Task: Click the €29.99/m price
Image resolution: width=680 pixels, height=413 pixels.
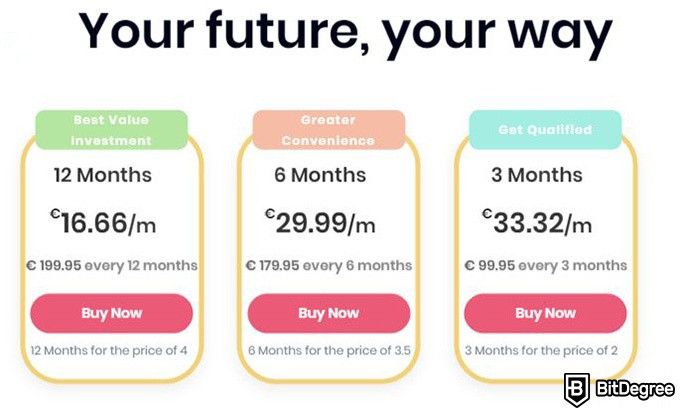Action: [x=320, y=223]
